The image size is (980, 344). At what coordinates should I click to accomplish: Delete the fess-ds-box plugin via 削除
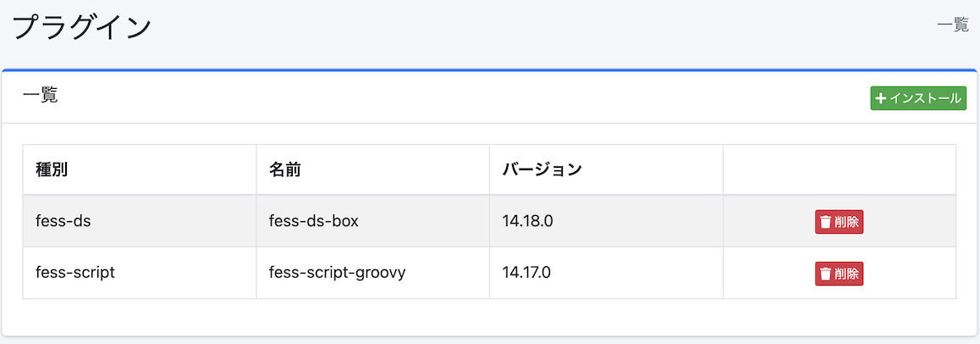point(839,222)
